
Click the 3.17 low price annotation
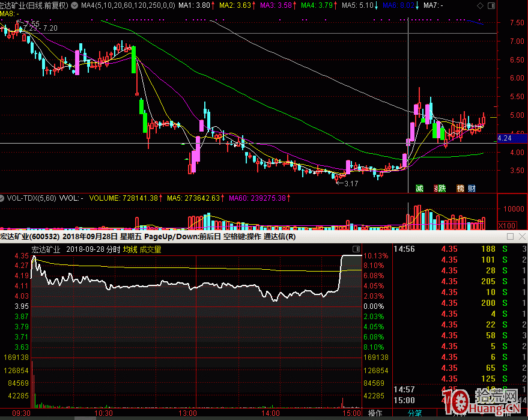(x=350, y=184)
